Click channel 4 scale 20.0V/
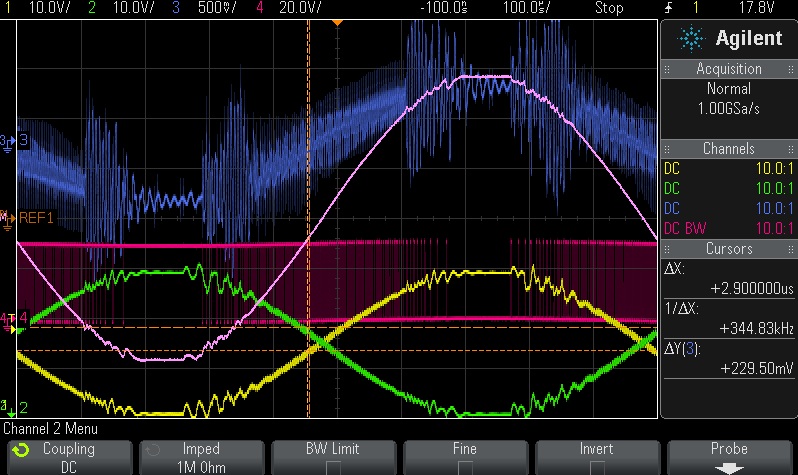This screenshot has width=798, height=475. [300, 8]
